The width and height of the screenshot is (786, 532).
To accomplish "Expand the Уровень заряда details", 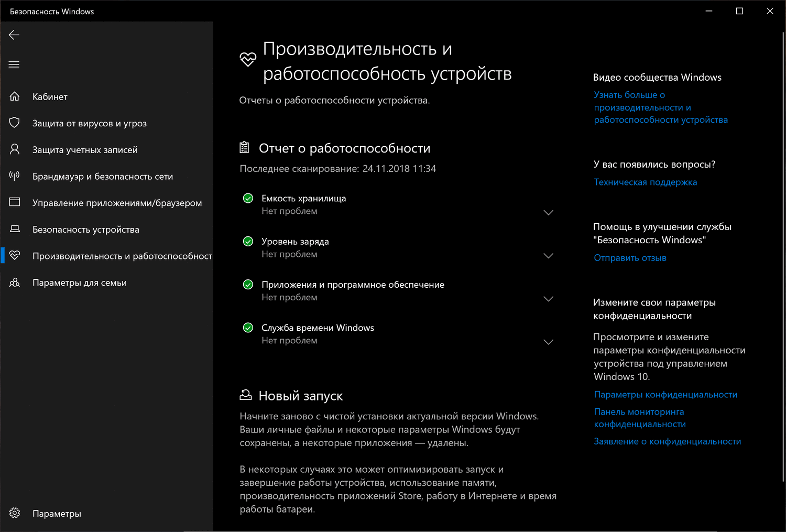I will pos(548,256).
